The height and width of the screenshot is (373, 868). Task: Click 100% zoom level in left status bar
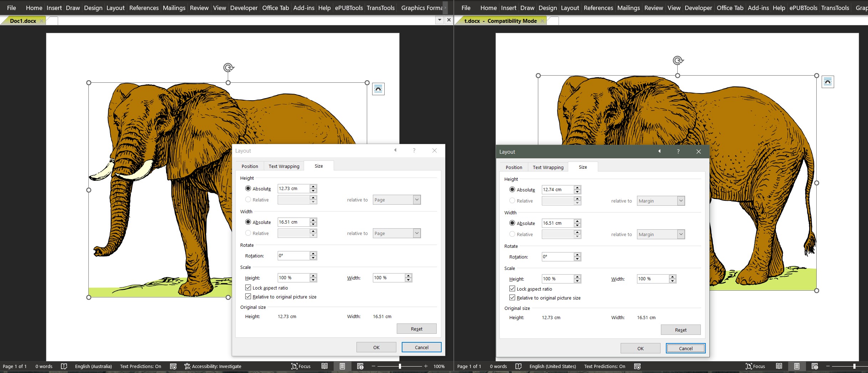(x=439, y=366)
